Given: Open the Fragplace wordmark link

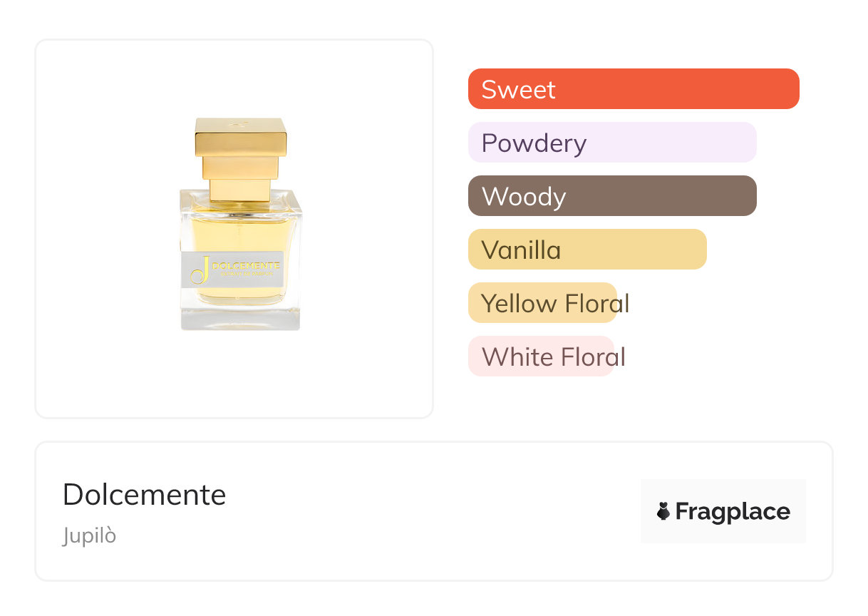Looking at the screenshot, I should (x=733, y=511).
